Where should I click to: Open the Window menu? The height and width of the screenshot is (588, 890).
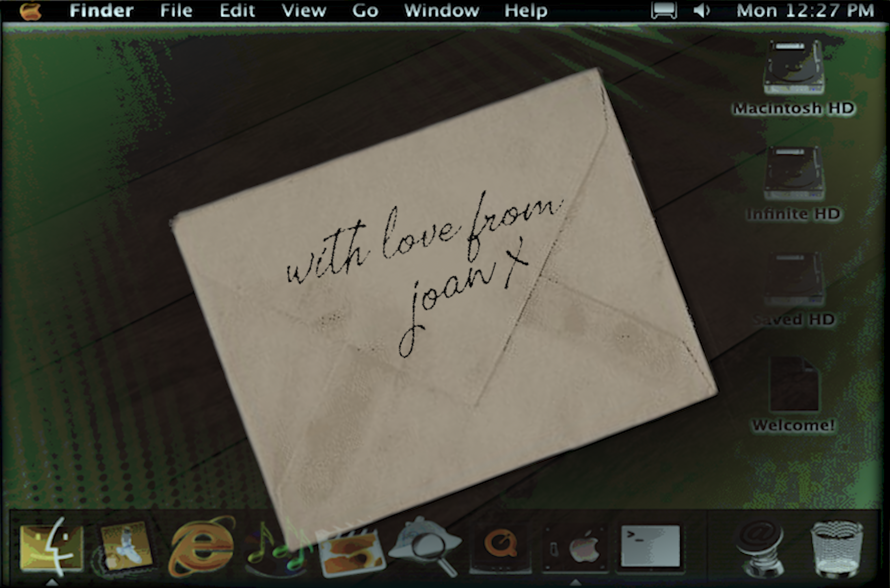coord(441,11)
